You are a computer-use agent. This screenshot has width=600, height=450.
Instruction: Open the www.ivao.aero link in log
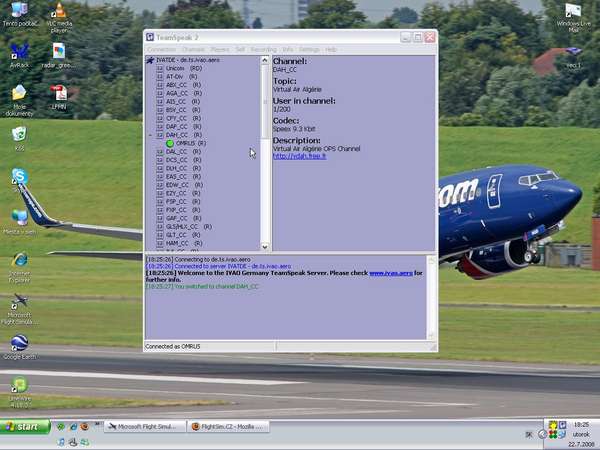point(391,273)
